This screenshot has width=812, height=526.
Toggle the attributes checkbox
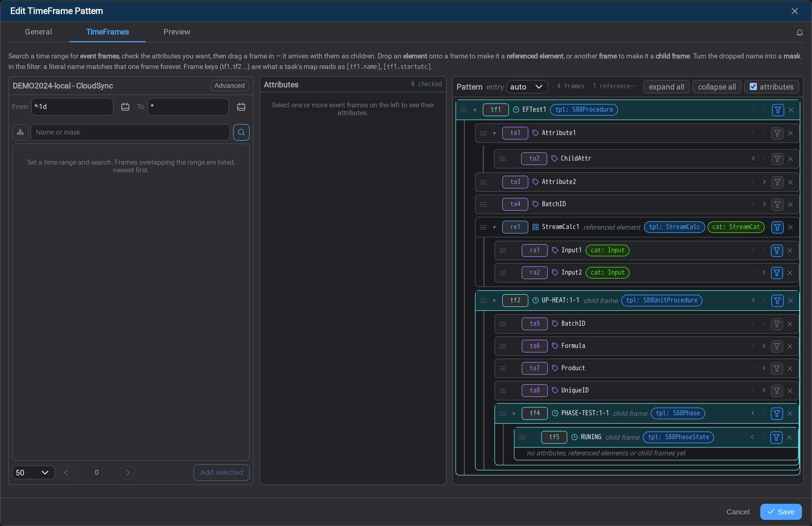click(x=753, y=87)
